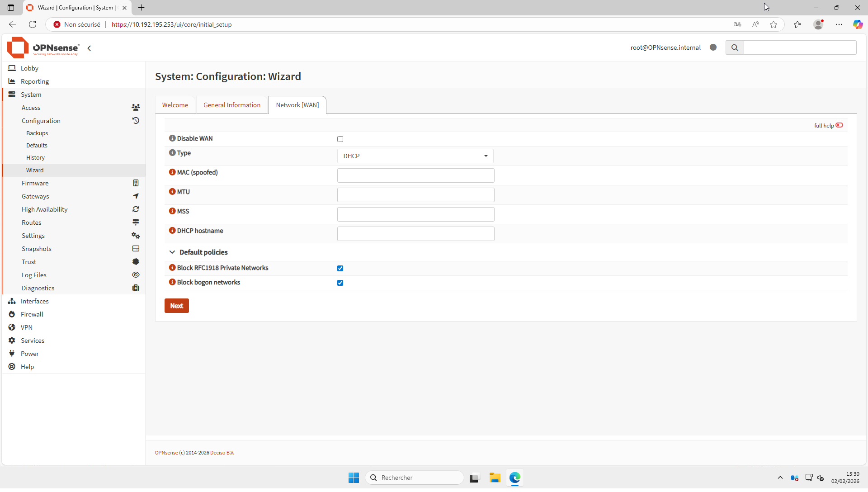
Task: Open the Type DHCP dropdown
Action: point(415,156)
